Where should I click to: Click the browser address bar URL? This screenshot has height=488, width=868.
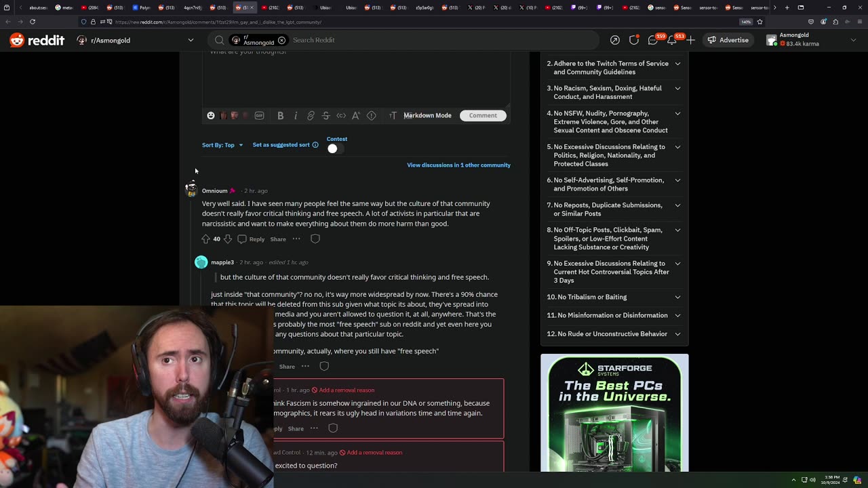[217, 22]
